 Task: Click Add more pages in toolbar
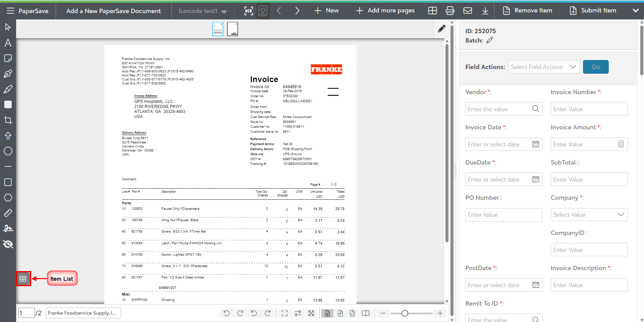[385, 11]
